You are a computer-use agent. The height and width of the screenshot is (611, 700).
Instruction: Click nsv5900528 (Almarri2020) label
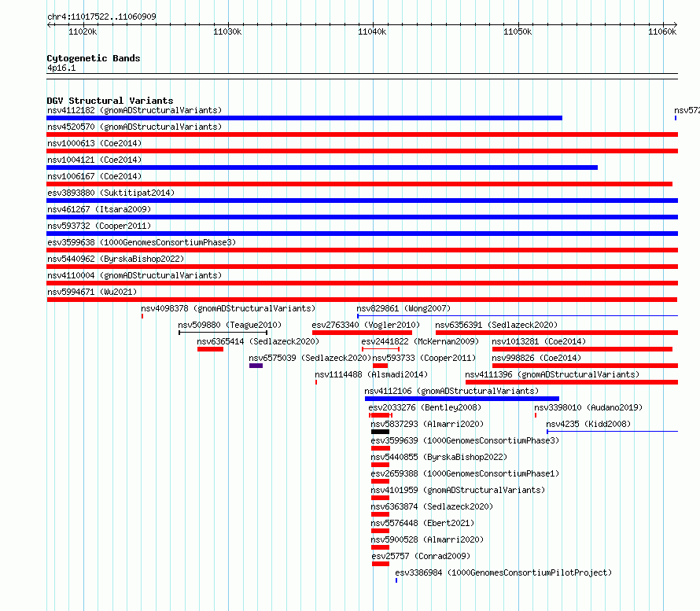[427, 539]
